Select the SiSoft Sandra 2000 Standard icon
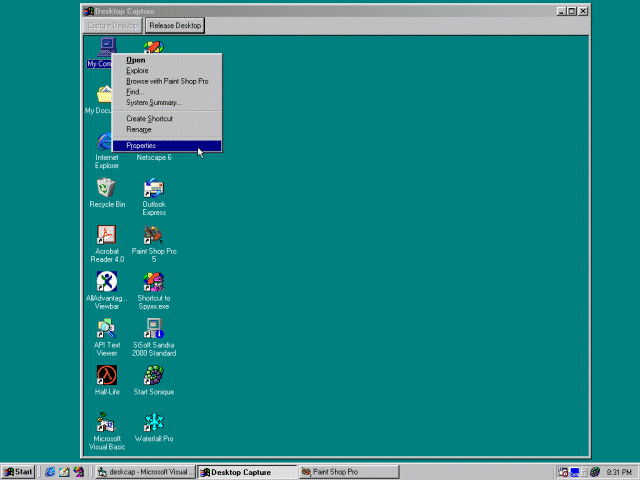Screen dimensions: 640x480 pyautogui.click(x=154, y=329)
